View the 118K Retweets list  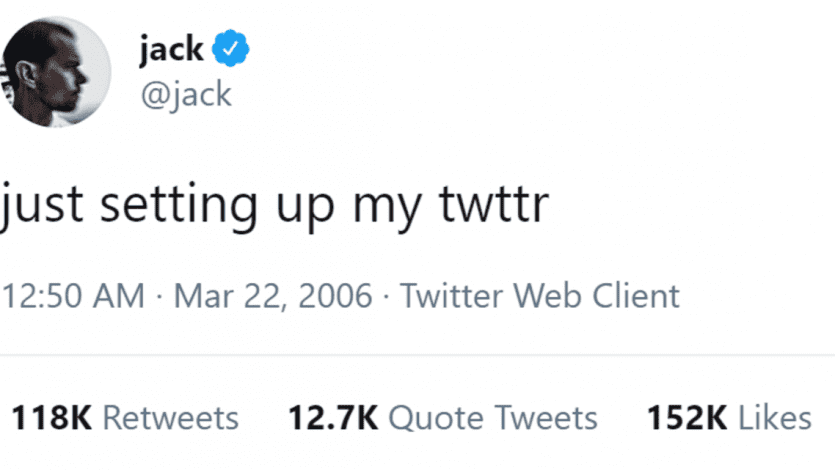[124, 417]
